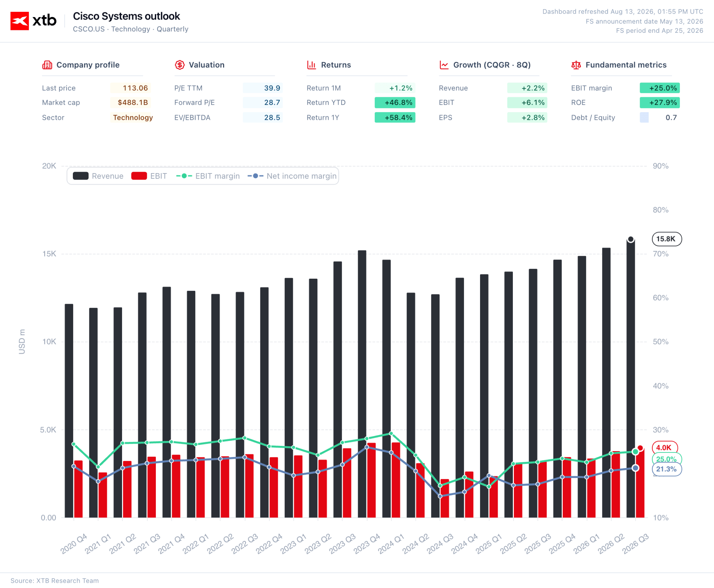The image size is (714, 588).
Task: Click the Returns bar chart icon
Action: pos(312,65)
